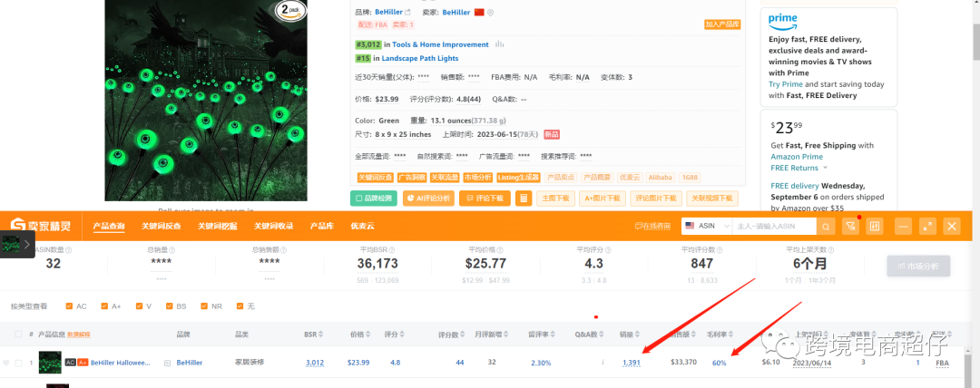Click the maximize panel icon
The image size is (980, 388).
tap(927, 226)
